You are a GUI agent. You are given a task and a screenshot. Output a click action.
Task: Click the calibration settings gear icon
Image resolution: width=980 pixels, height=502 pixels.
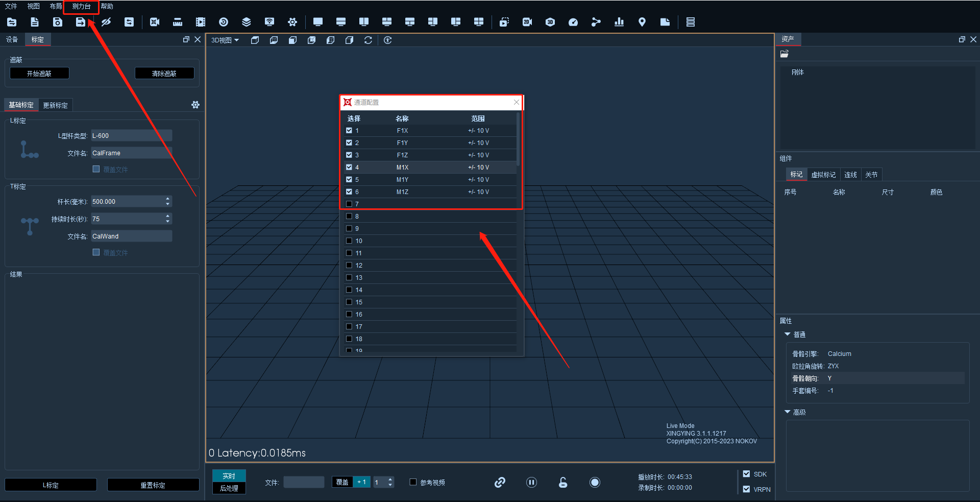click(195, 105)
